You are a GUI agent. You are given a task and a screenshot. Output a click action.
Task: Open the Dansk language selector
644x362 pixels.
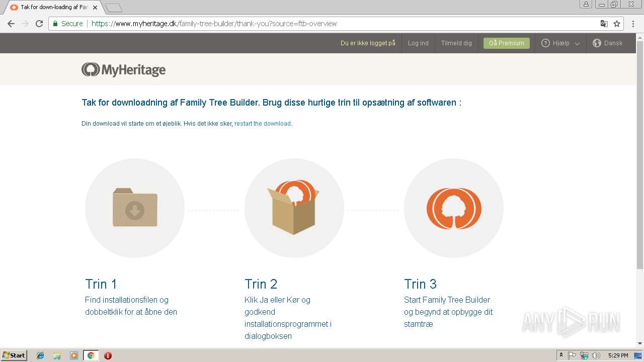608,43
